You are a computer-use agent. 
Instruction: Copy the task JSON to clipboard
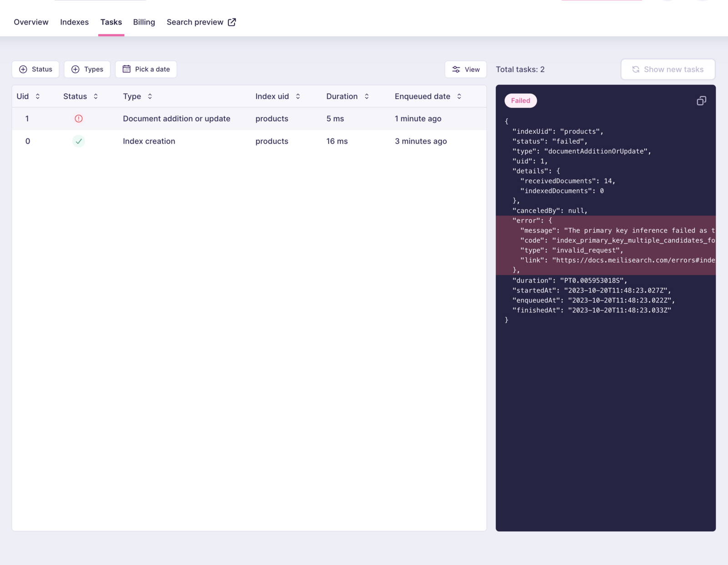(x=701, y=101)
